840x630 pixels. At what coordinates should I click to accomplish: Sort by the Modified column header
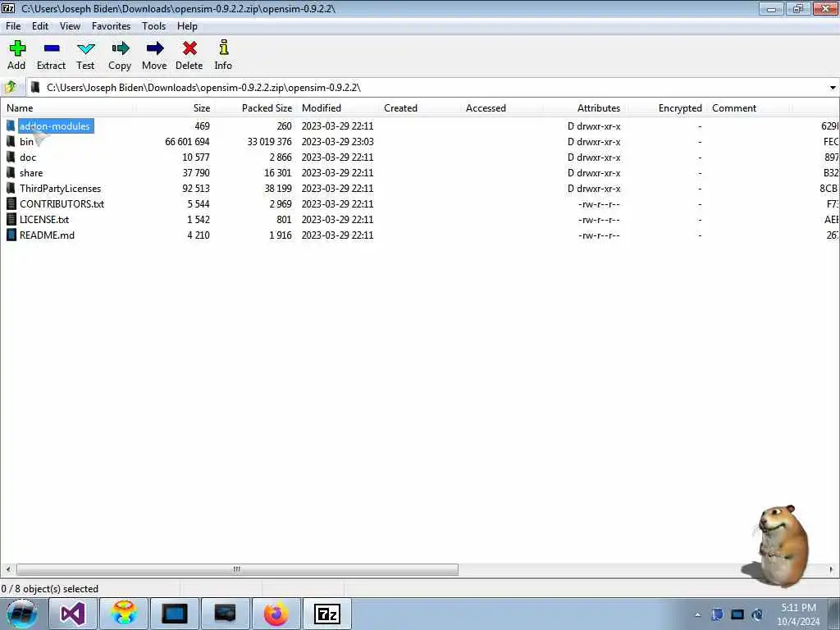click(x=338, y=107)
